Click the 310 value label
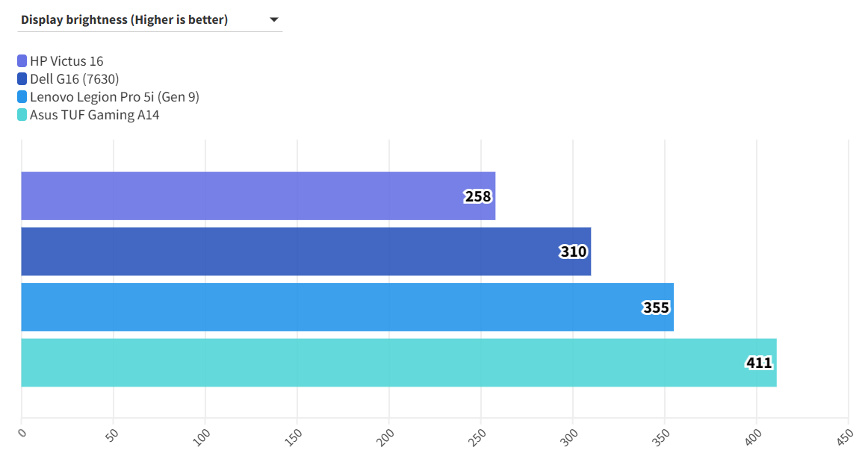The width and height of the screenshot is (868, 453). (x=574, y=252)
